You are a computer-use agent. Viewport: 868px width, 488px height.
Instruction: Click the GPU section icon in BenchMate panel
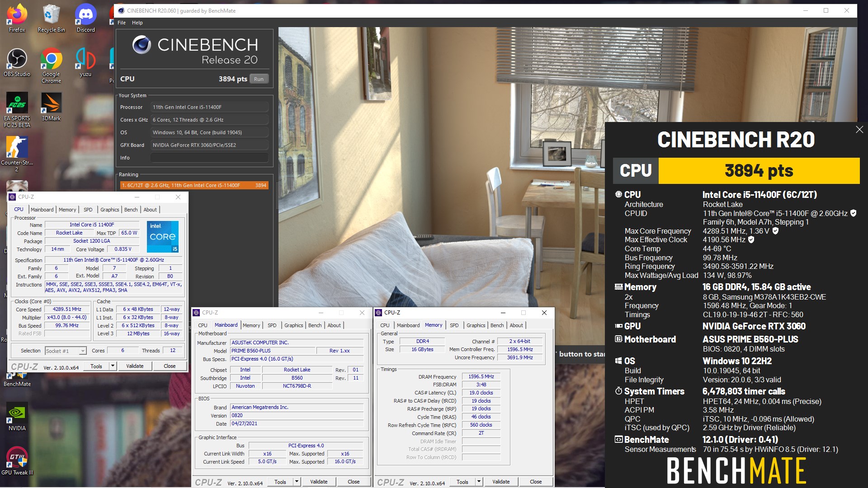coord(618,326)
